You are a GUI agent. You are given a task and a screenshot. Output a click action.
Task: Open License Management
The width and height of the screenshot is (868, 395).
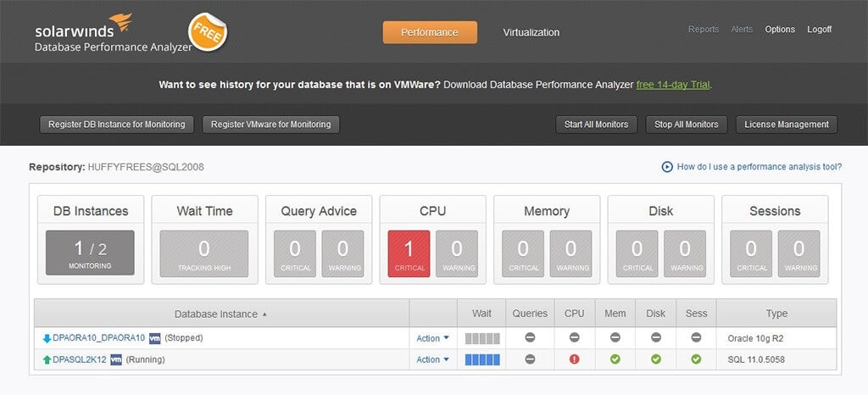787,125
